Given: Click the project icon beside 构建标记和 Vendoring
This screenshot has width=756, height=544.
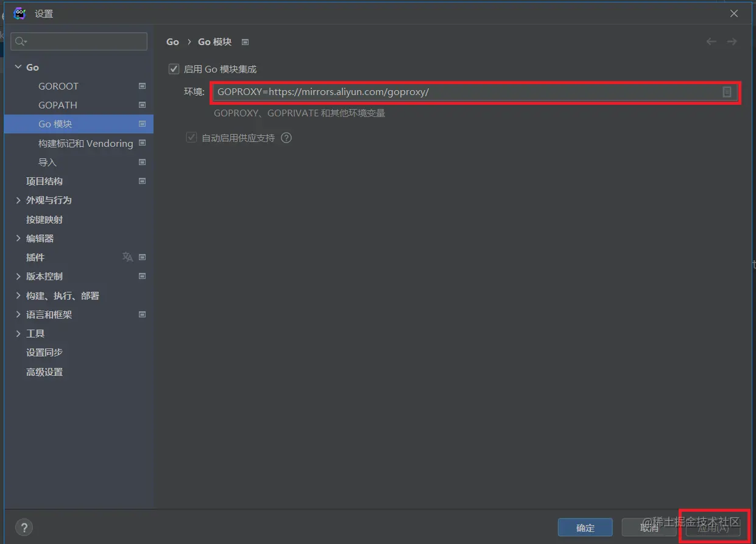Looking at the screenshot, I should (143, 143).
